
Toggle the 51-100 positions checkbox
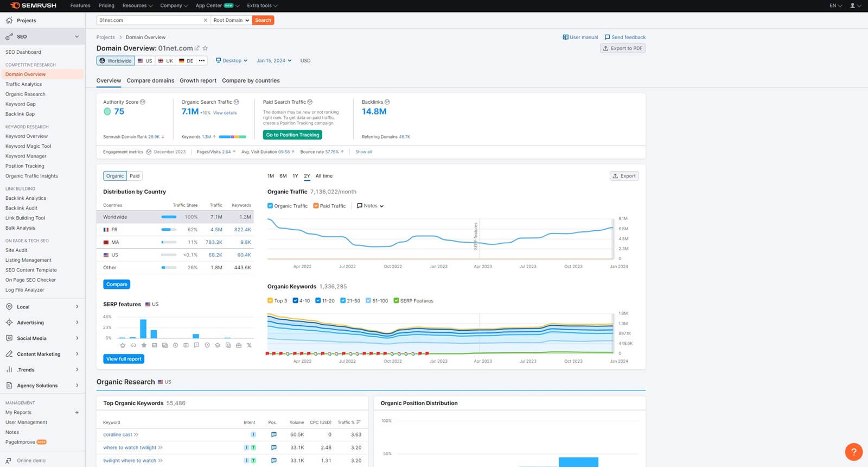(x=368, y=300)
